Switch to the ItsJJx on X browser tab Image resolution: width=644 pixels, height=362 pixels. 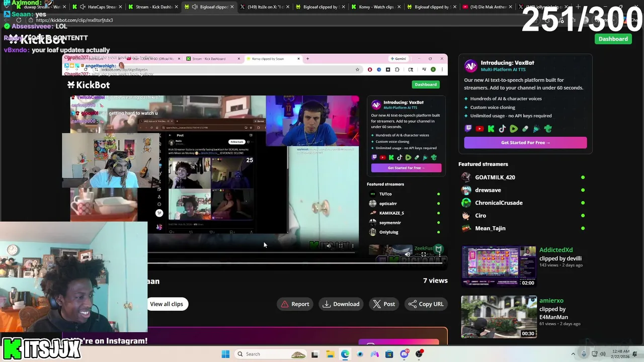264,7
